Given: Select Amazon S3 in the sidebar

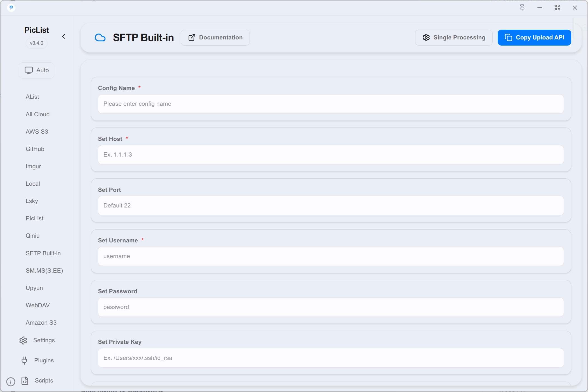Looking at the screenshot, I should point(41,323).
